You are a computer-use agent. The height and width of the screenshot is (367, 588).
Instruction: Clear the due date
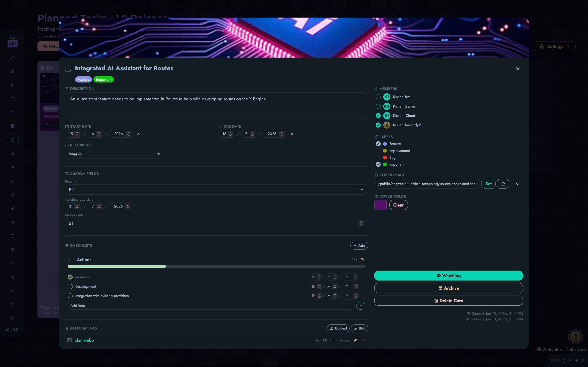292,134
